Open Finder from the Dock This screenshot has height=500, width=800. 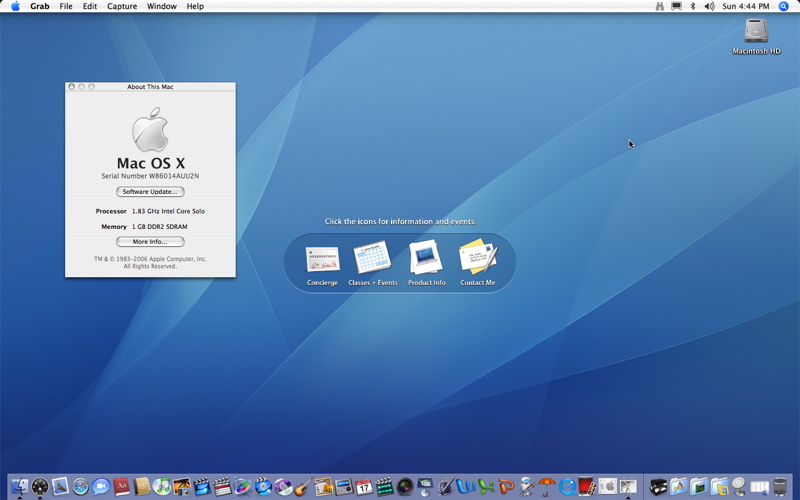(19, 486)
